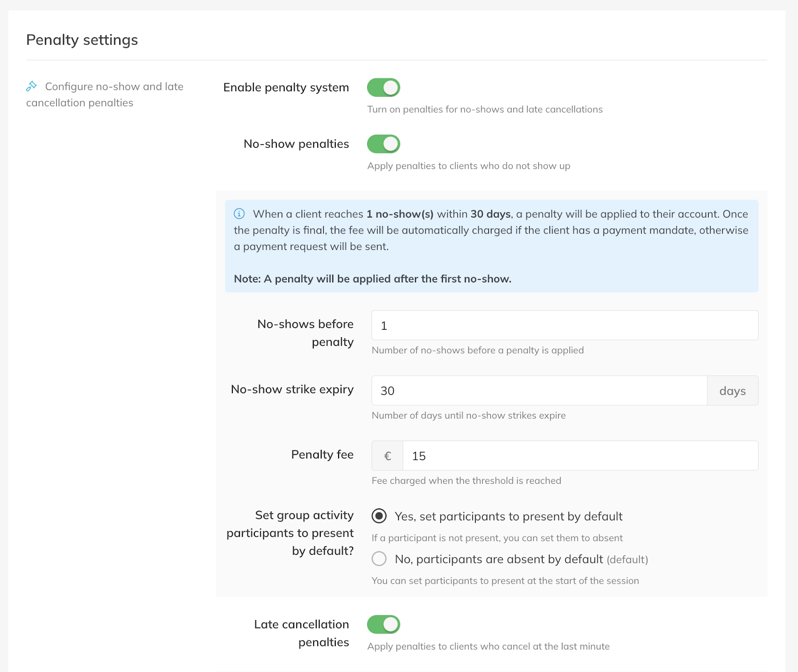Click the days unit suffix box
798x672 pixels.
(732, 391)
